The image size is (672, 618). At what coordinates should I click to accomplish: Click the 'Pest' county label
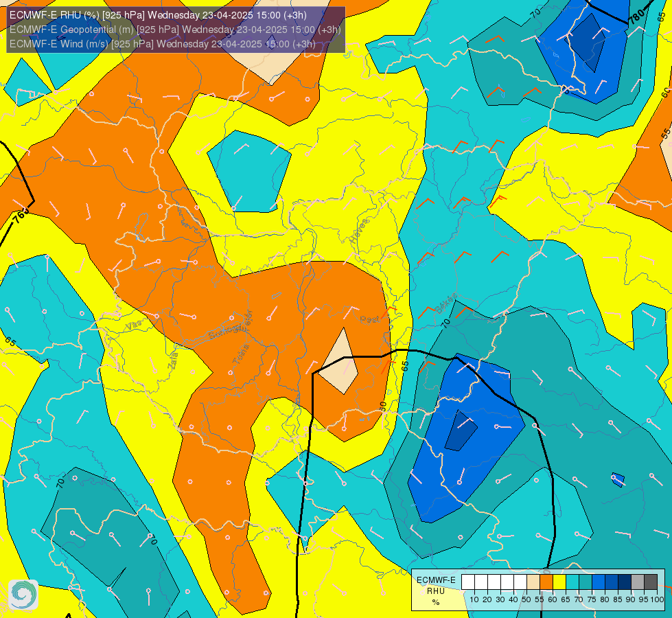click(x=369, y=319)
